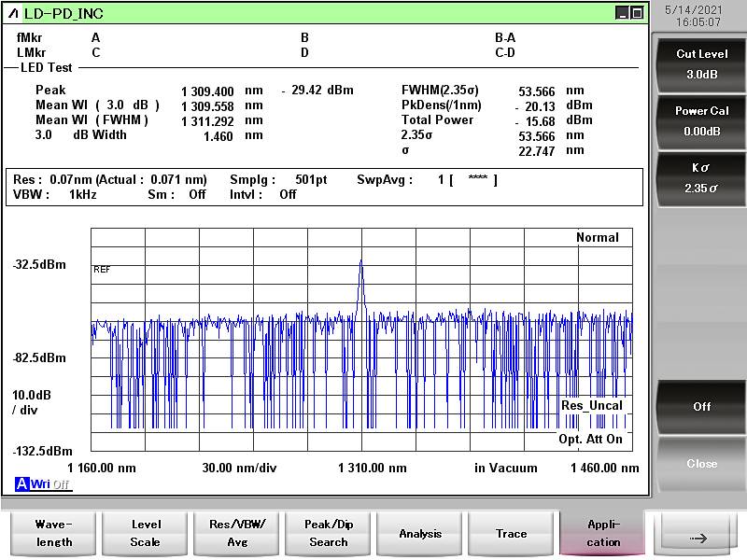Select the trace A indicator icon
The width and height of the screenshot is (747, 560).
pos(21,483)
